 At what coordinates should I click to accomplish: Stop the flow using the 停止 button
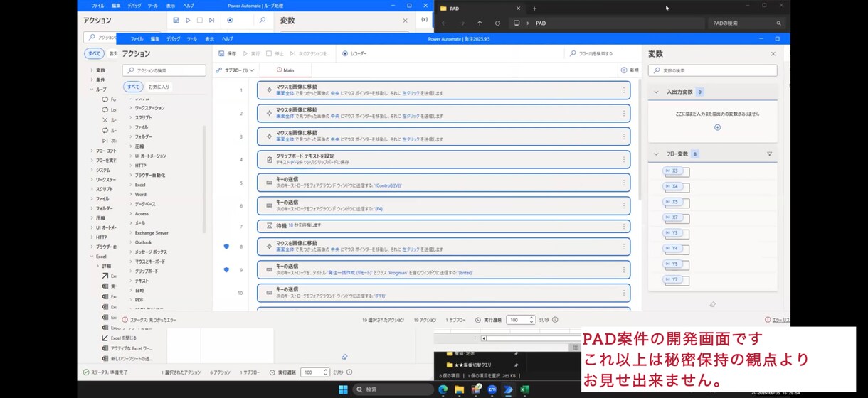(x=275, y=53)
